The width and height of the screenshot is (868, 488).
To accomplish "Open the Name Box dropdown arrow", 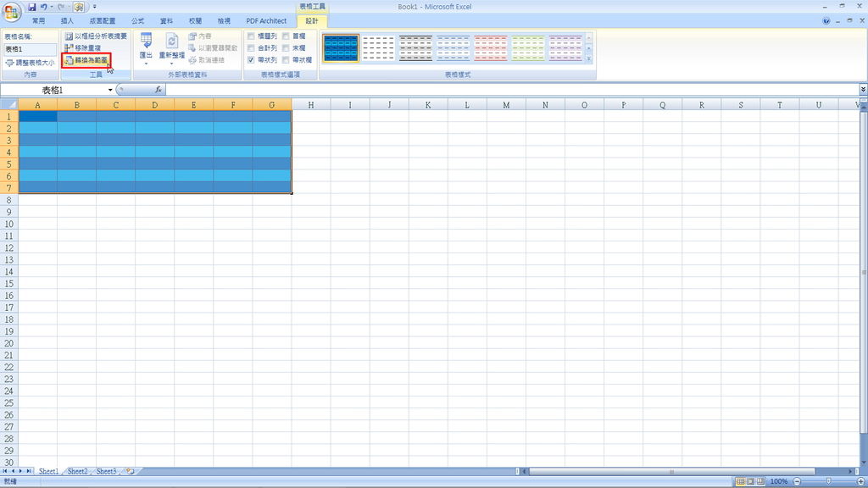I will [x=110, y=90].
